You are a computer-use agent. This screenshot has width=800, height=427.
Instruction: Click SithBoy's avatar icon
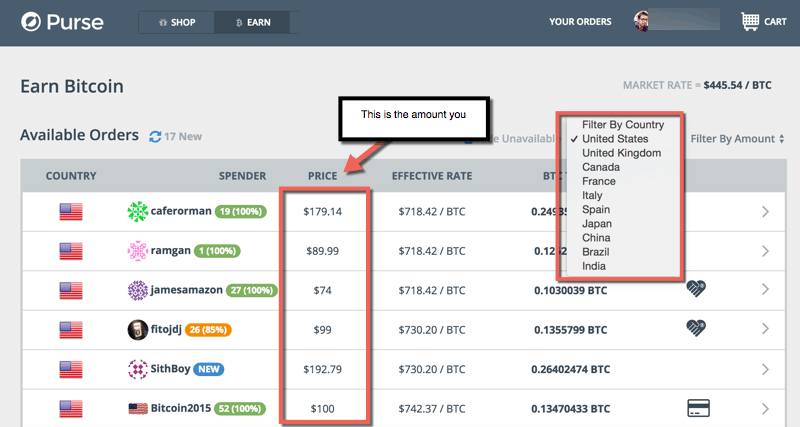coord(137,369)
